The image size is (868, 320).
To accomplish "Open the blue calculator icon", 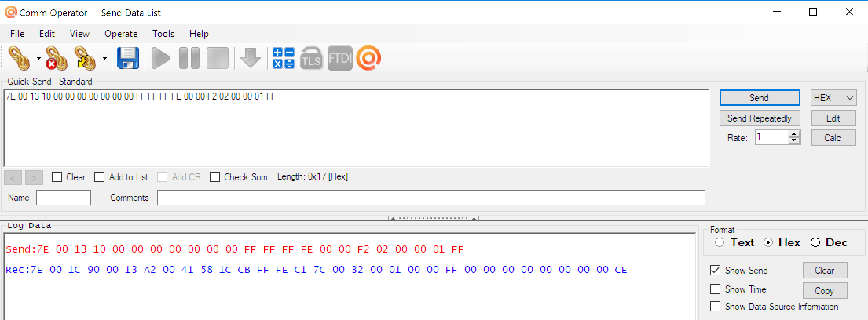I will (x=284, y=58).
